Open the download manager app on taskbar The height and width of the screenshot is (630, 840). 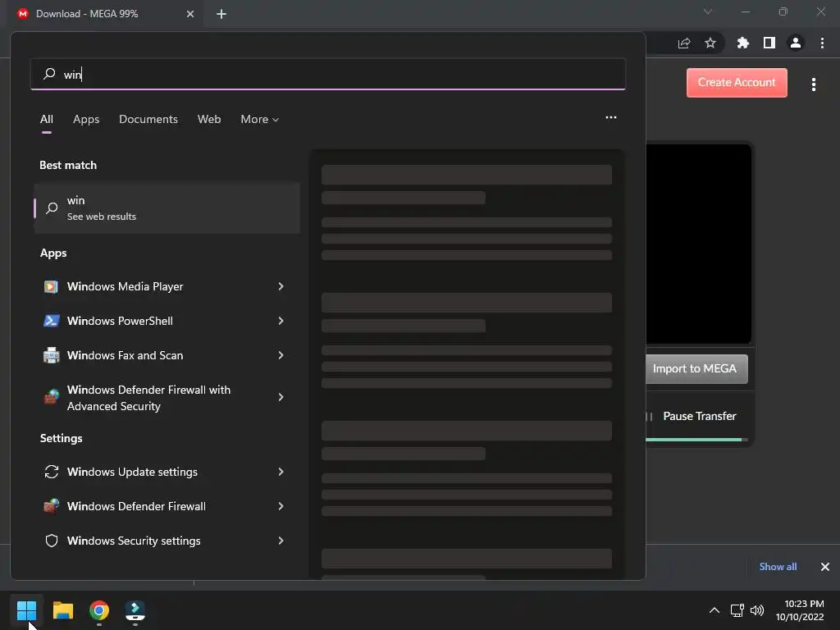pos(135,610)
